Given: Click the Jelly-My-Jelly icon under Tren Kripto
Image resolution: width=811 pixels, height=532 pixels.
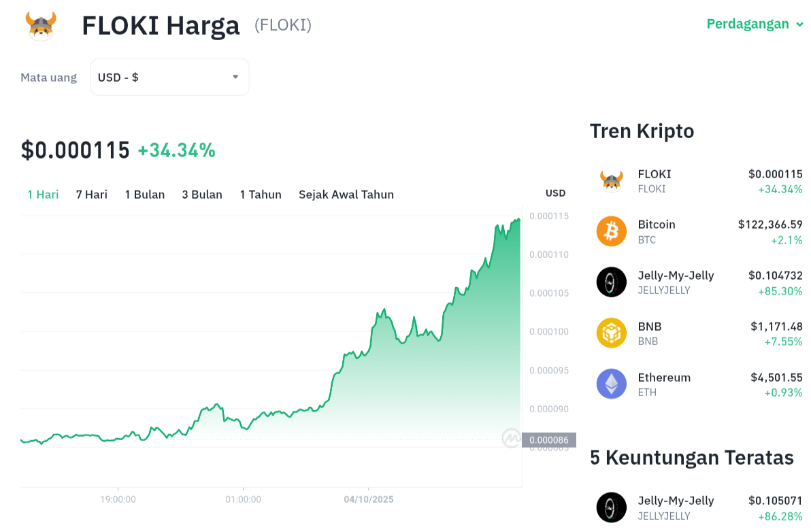Looking at the screenshot, I should click(x=611, y=282).
